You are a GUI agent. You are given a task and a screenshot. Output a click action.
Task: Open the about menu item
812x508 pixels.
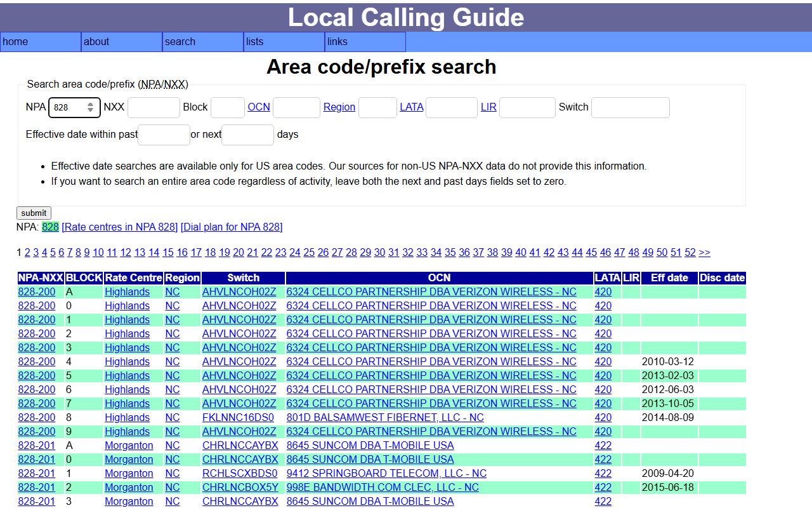point(122,42)
